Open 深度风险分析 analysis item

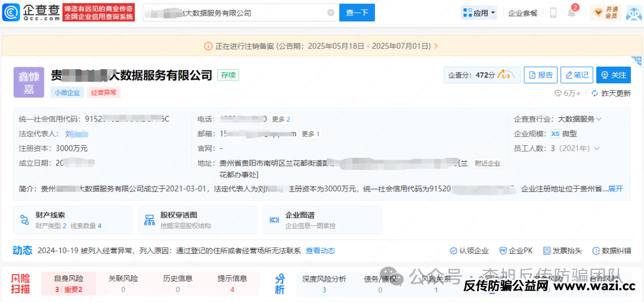[324, 284]
